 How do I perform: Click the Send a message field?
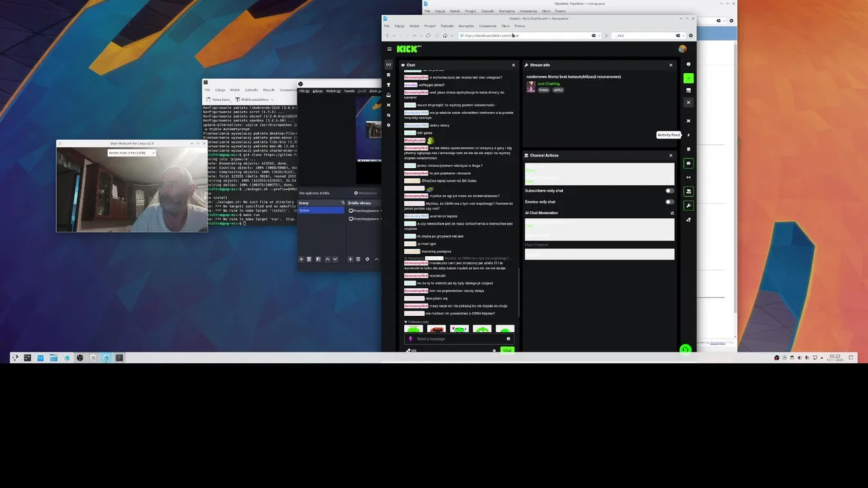coord(458,339)
